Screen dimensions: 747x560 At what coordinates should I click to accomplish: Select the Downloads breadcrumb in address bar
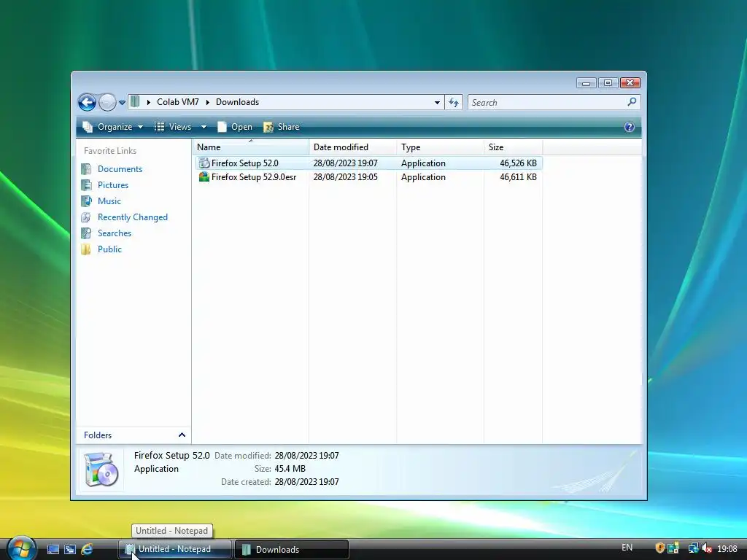click(237, 102)
